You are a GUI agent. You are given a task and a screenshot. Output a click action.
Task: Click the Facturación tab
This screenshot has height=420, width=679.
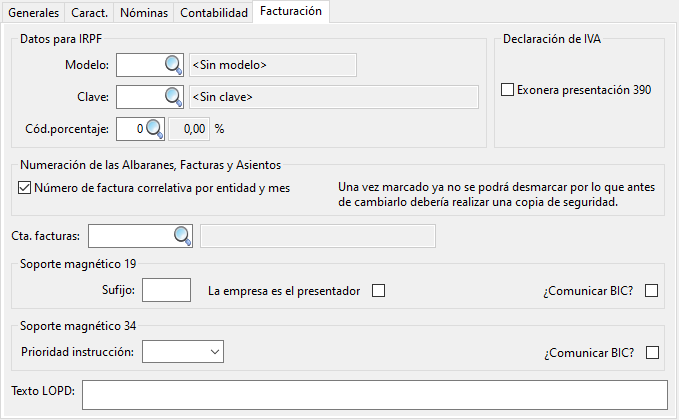[x=291, y=12]
